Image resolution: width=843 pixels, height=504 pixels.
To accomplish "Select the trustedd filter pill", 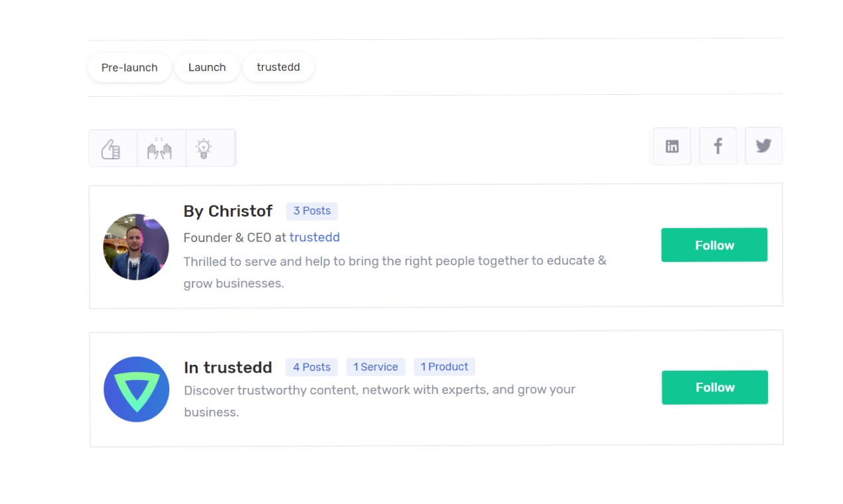I will pos(278,67).
